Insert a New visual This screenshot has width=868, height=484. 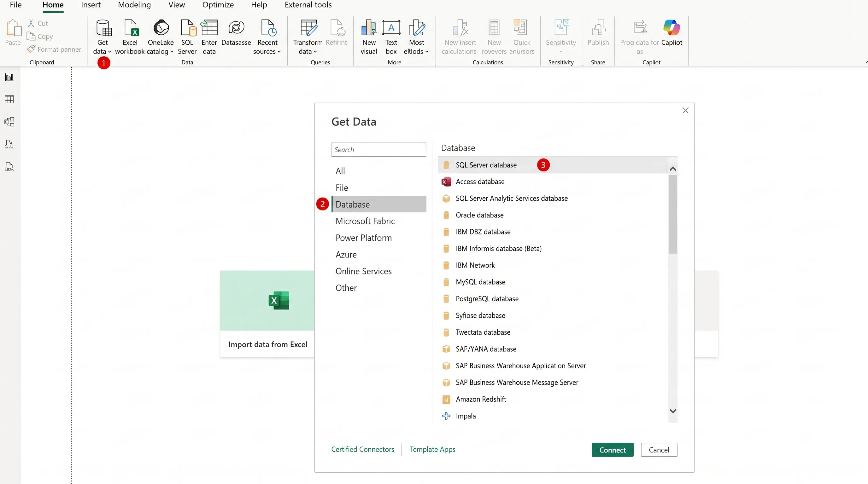click(x=369, y=37)
